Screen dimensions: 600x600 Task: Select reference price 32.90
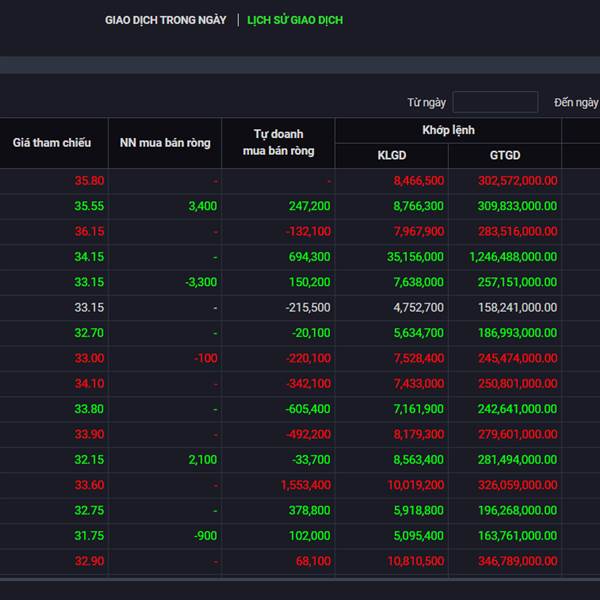[x=89, y=561]
